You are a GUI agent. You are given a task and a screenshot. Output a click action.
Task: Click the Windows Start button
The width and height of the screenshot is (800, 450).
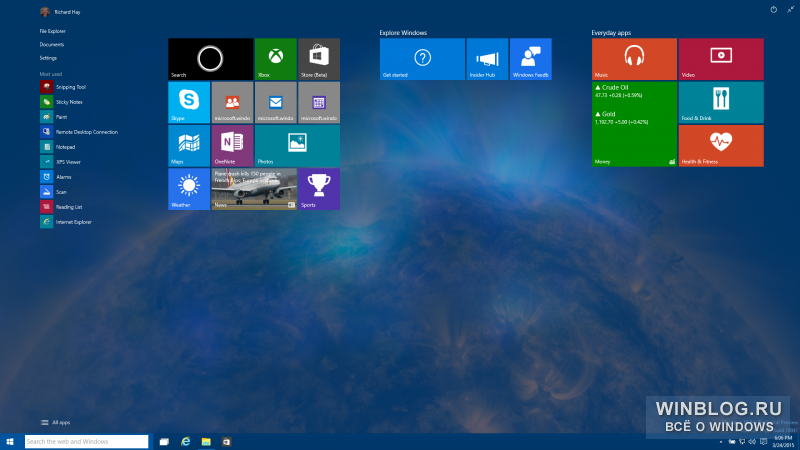10,442
